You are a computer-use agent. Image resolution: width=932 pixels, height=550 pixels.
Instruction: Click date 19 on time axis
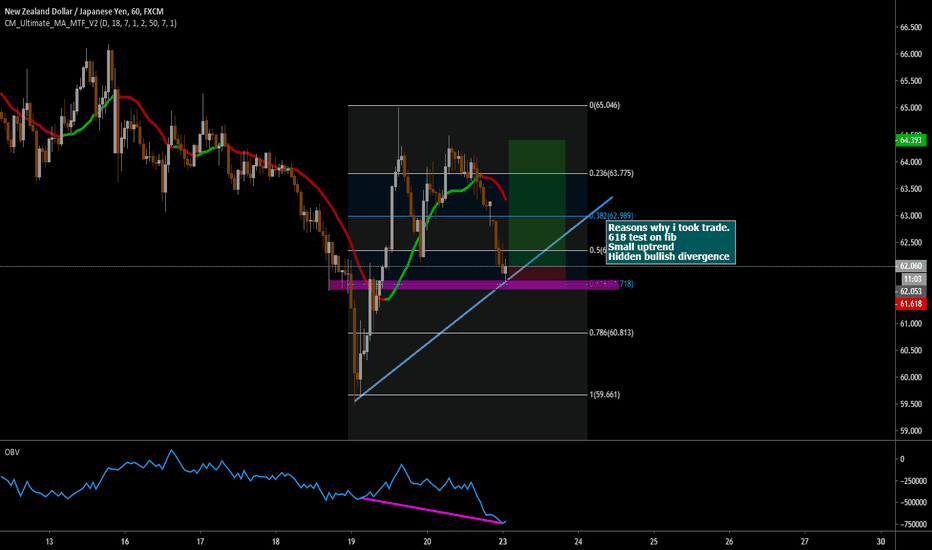click(x=351, y=542)
